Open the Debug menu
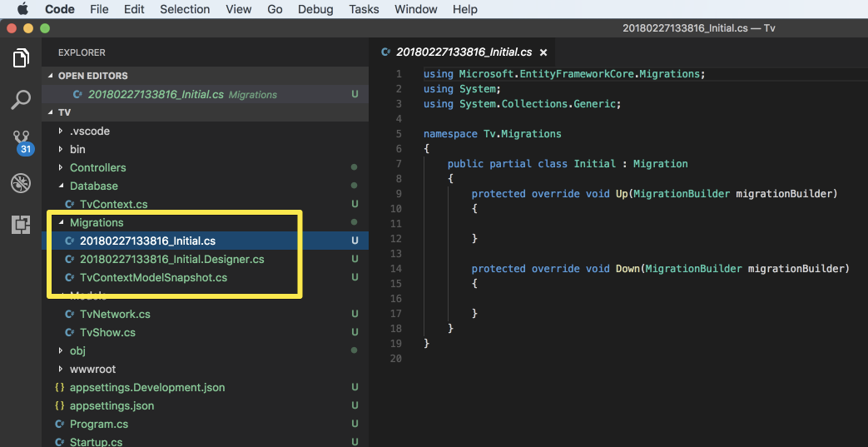 coord(316,9)
